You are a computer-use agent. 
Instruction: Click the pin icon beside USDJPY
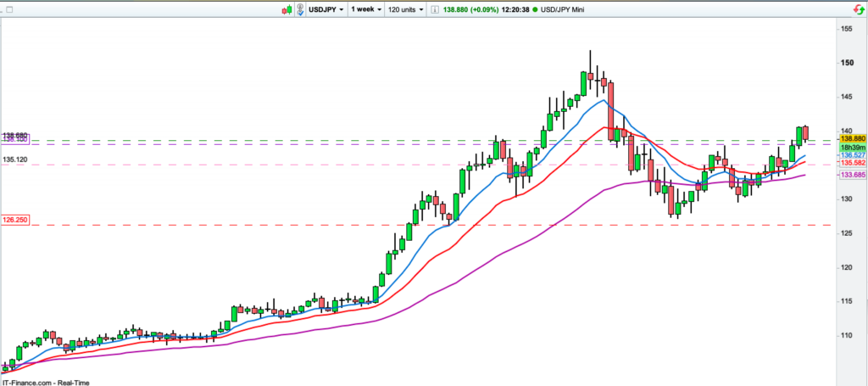[302, 8]
